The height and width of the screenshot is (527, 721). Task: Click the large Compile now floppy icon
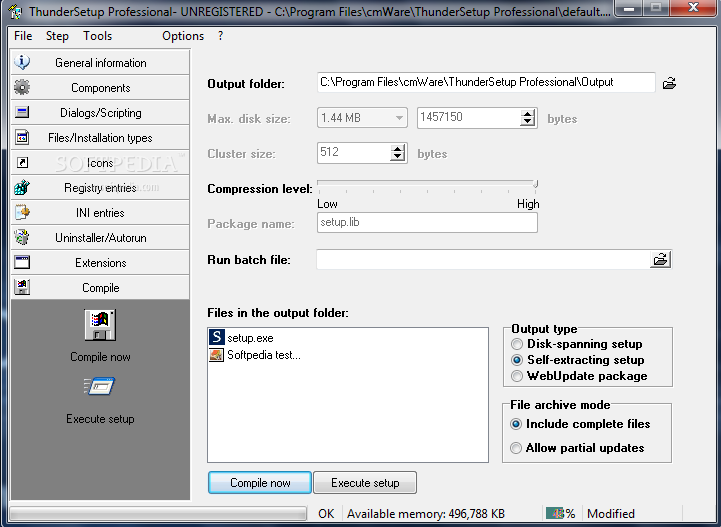tap(100, 325)
